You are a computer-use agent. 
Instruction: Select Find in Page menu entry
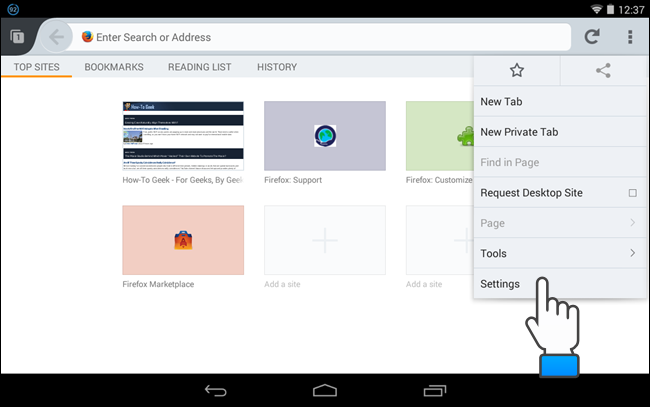tap(560, 162)
